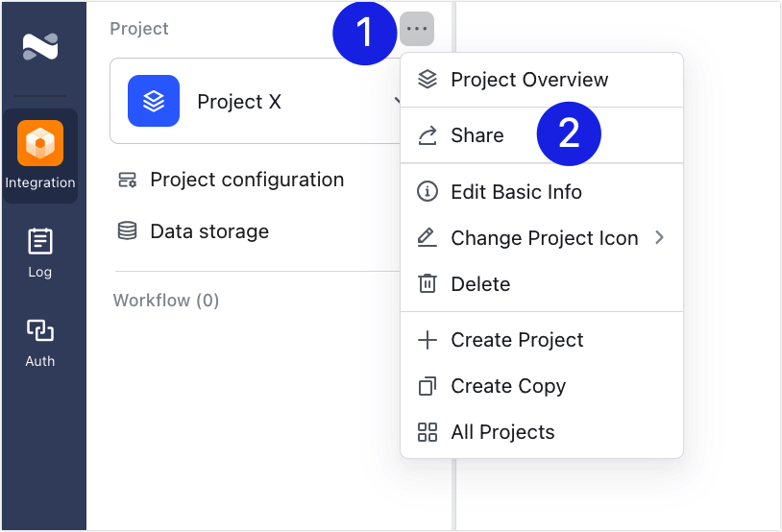Open All Projects from the menu
Screen dimensions: 782x532
pos(502,432)
